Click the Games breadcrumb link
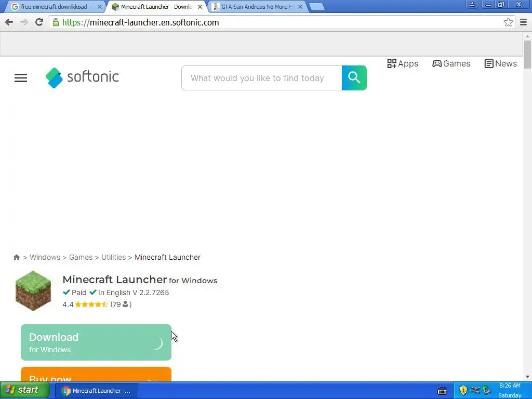The height and width of the screenshot is (399, 532). point(81,257)
